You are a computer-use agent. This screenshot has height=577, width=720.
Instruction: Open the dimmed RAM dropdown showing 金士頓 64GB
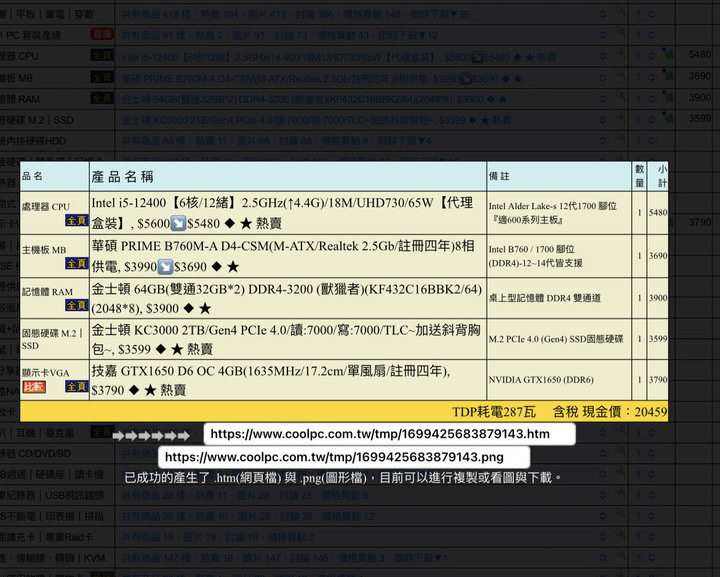(x=364, y=99)
